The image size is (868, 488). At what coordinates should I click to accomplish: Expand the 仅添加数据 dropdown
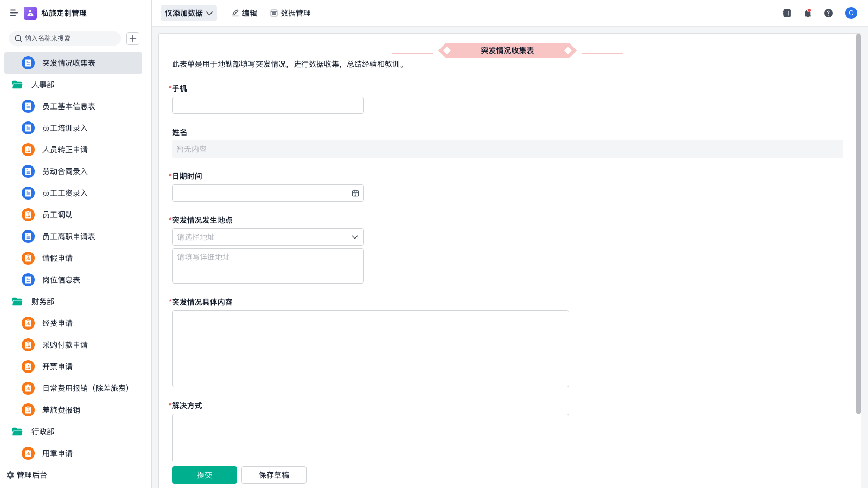(x=189, y=13)
